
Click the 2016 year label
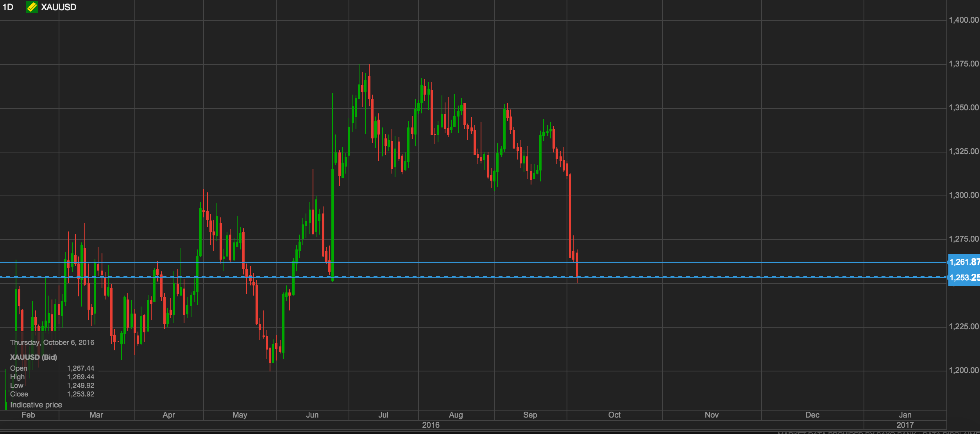click(431, 425)
